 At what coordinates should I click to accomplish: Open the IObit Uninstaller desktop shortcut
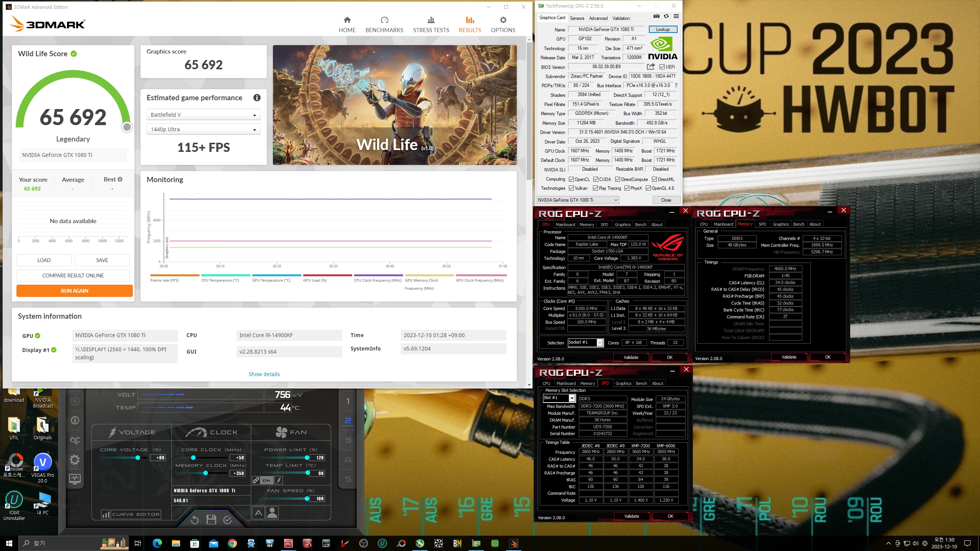pyautogui.click(x=14, y=505)
